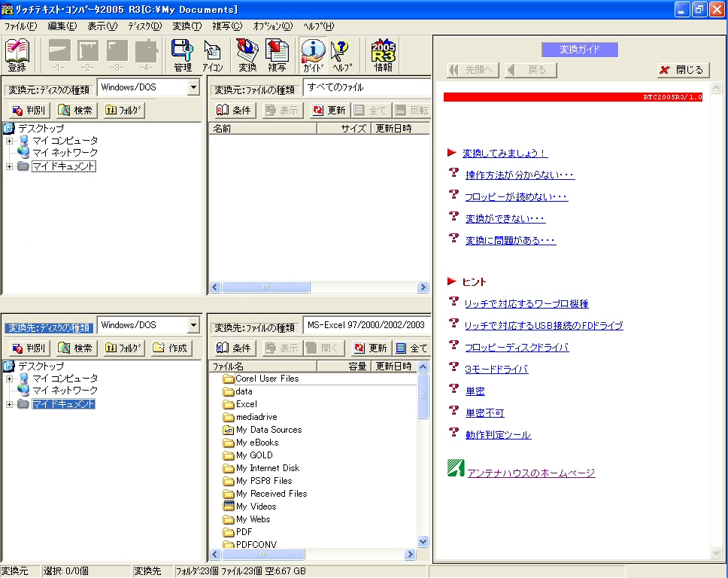
Task: Open the ディスク(D) menu
Action: point(145,26)
